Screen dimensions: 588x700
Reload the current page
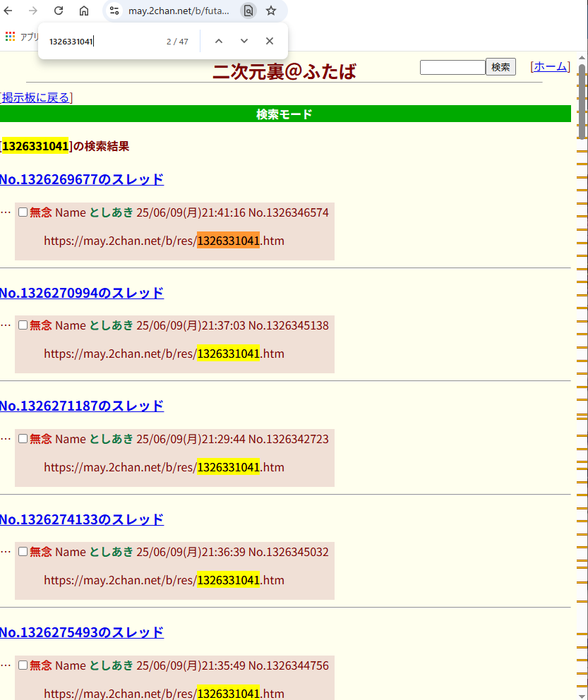(59, 11)
